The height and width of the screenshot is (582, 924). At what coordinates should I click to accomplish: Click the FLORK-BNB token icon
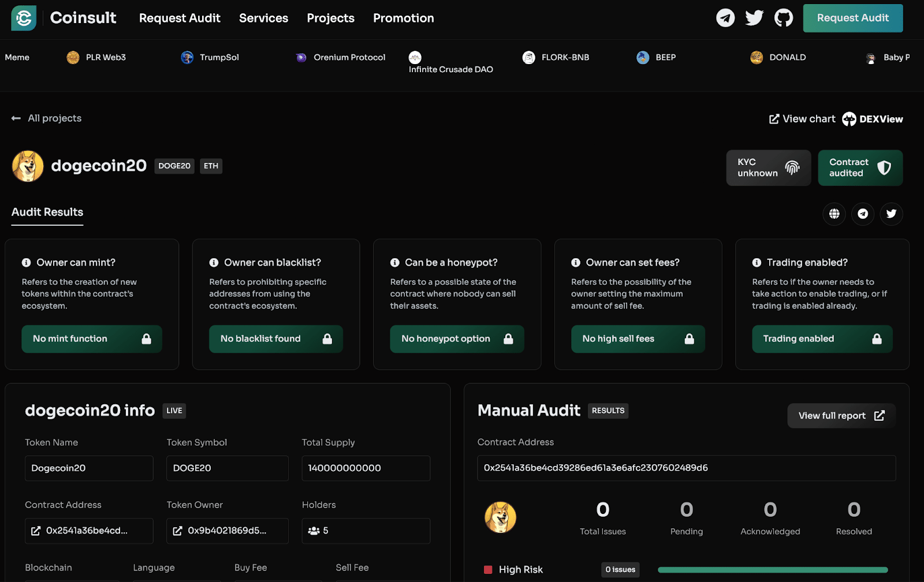coord(528,57)
